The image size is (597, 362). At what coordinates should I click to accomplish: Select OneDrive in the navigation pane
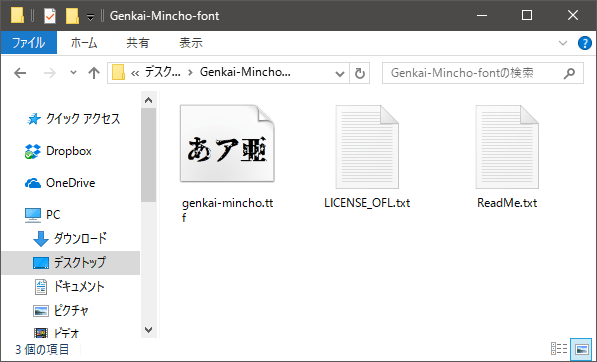(70, 183)
